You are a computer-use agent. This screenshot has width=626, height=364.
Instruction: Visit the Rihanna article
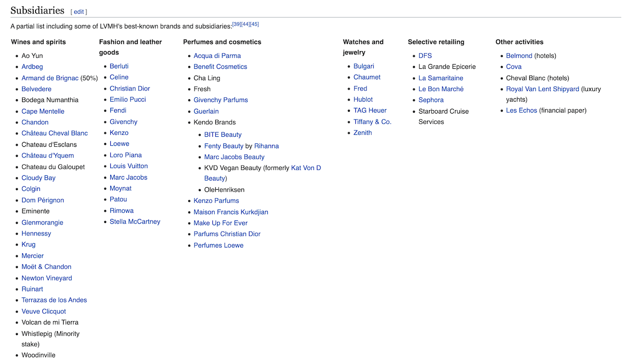(267, 146)
